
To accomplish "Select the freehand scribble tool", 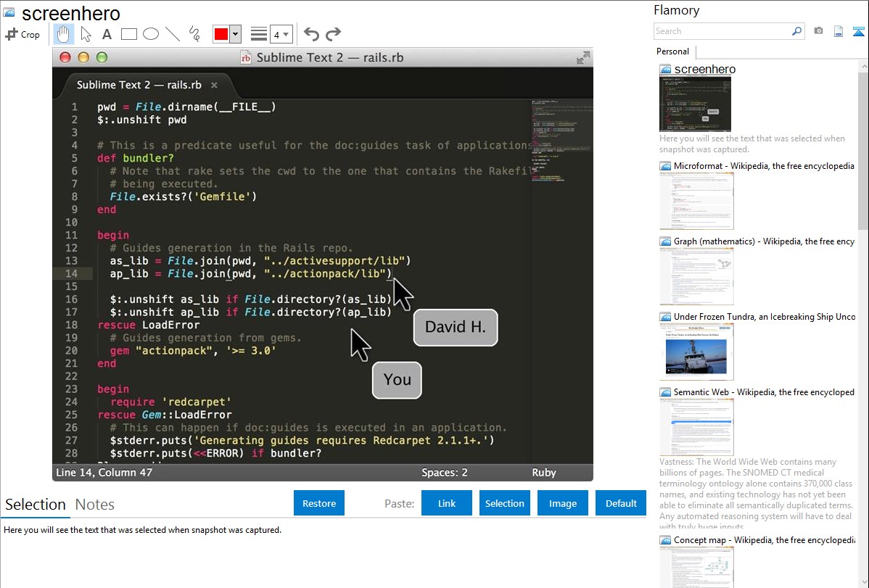I will pyautogui.click(x=194, y=34).
